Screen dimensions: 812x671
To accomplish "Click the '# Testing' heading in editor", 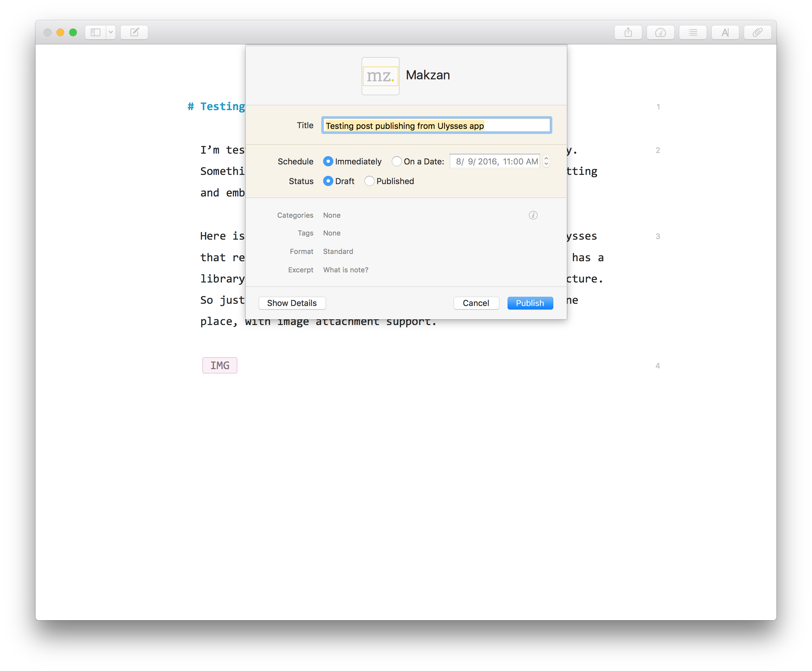I will 216,107.
